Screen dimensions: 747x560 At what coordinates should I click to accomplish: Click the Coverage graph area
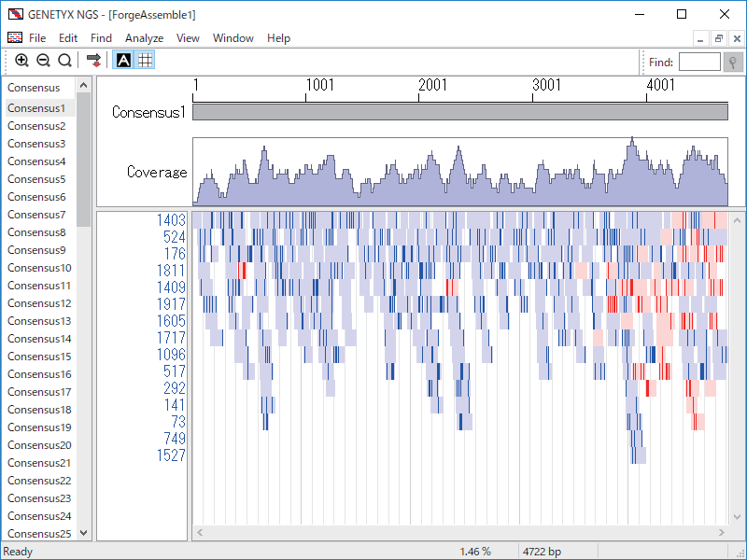[x=460, y=172]
